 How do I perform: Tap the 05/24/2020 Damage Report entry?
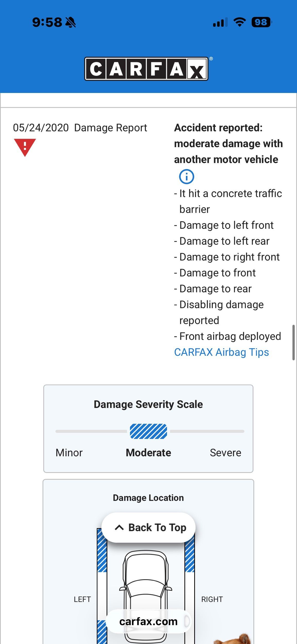[x=80, y=128]
